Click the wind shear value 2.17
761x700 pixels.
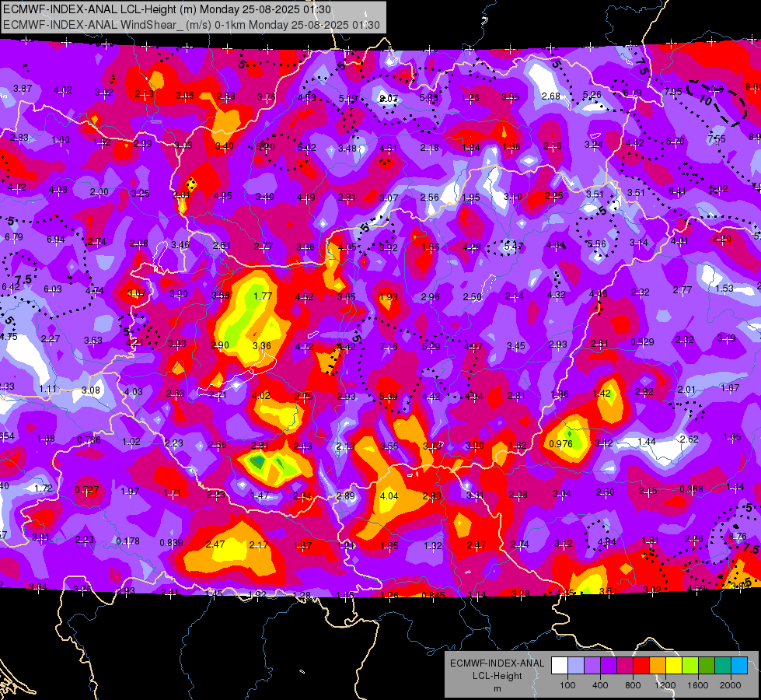click(x=258, y=545)
